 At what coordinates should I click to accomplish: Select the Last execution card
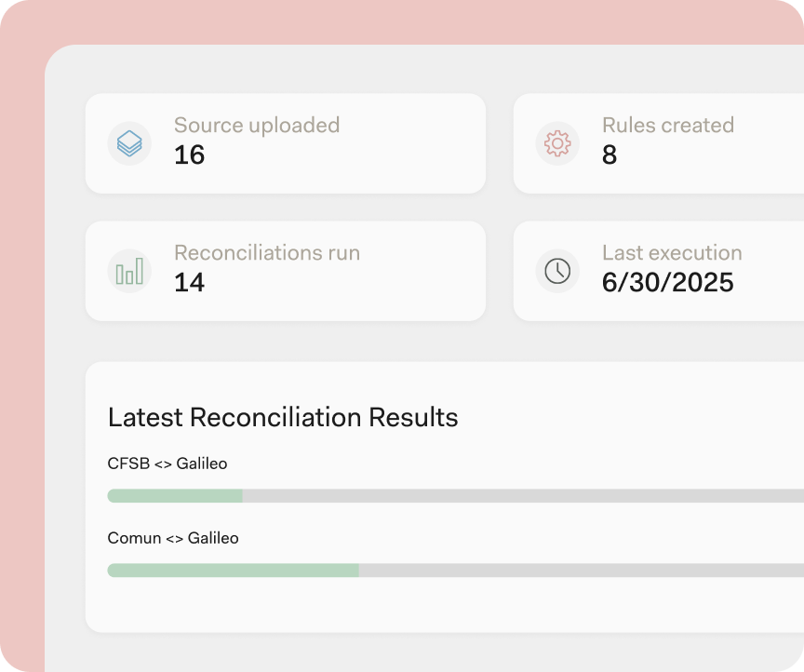pyautogui.click(x=659, y=271)
